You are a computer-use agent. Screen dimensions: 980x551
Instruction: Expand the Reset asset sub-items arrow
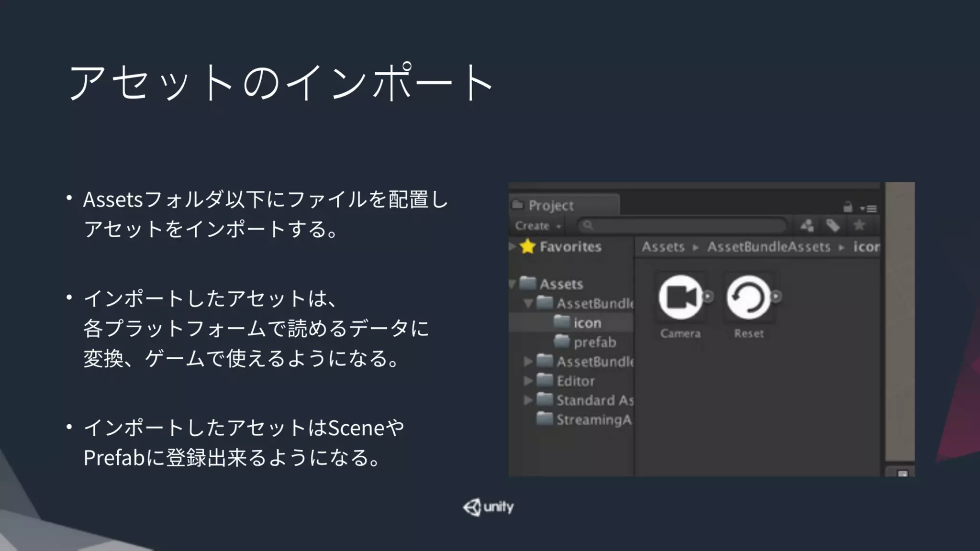(777, 297)
